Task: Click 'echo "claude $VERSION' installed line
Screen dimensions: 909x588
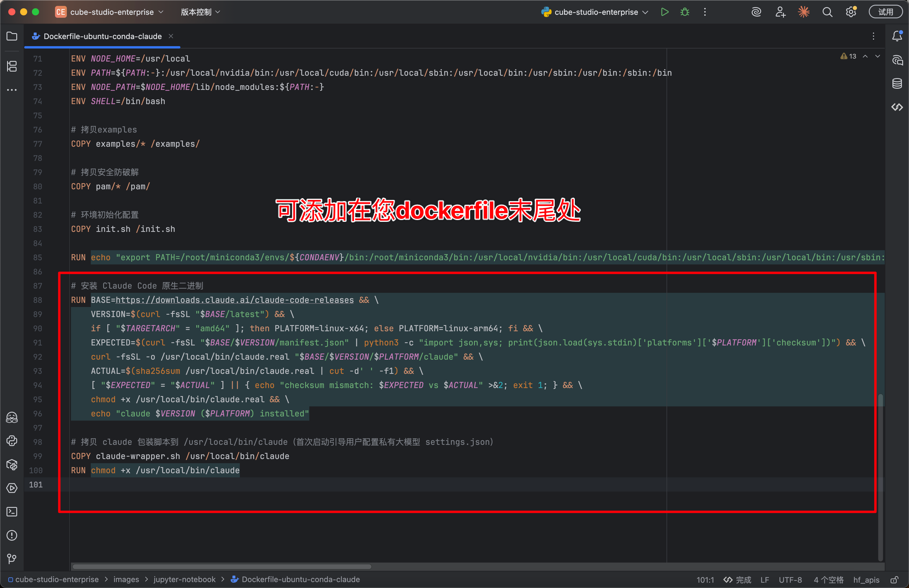Action: coord(200,413)
